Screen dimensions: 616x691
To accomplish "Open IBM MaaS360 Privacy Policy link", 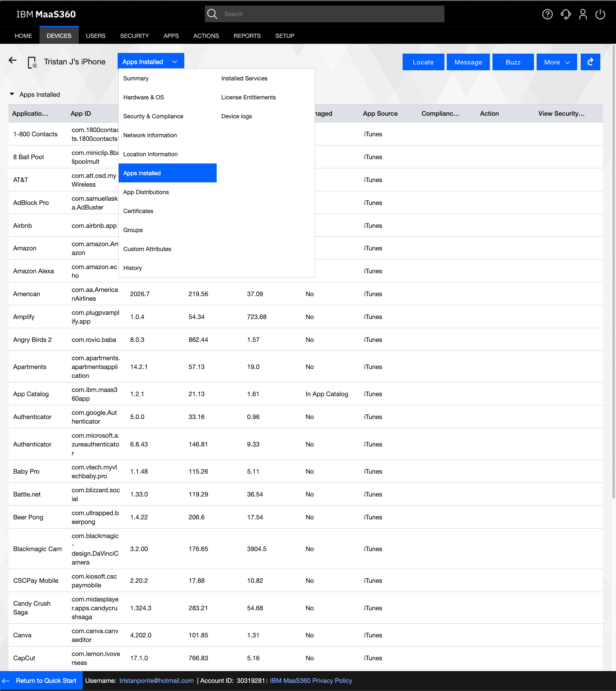I will tap(311, 681).
